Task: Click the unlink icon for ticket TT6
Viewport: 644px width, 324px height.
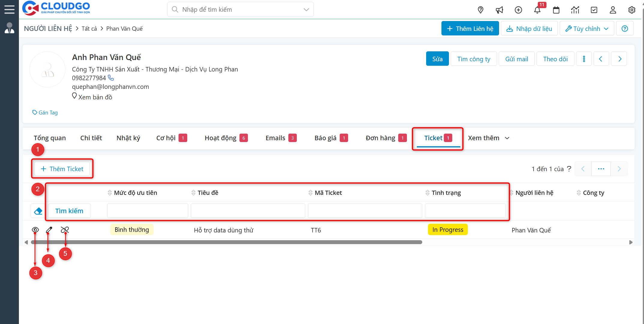Action: click(x=65, y=230)
